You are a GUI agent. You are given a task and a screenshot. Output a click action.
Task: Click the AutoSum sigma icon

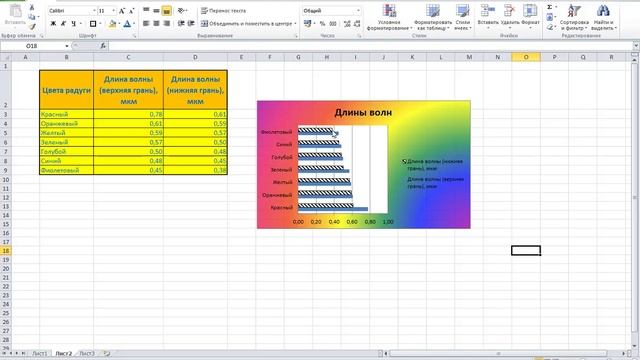click(550, 7)
